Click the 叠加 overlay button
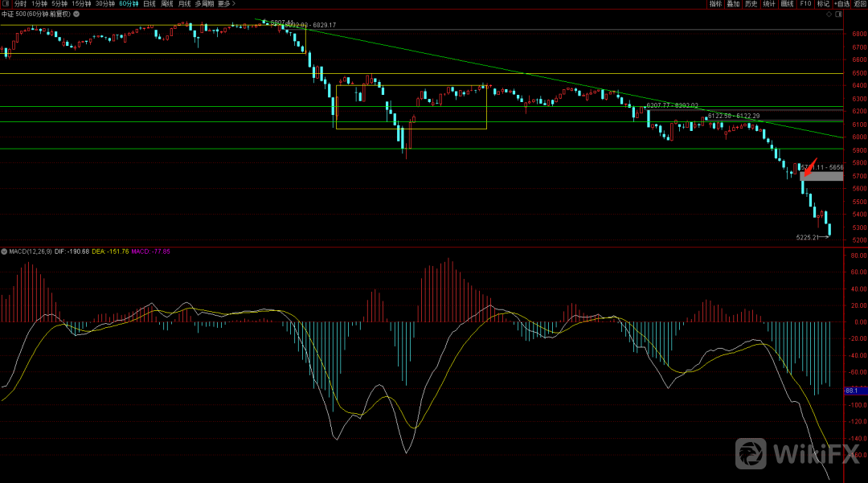This screenshot has height=483, width=868. (x=733, y=4)
